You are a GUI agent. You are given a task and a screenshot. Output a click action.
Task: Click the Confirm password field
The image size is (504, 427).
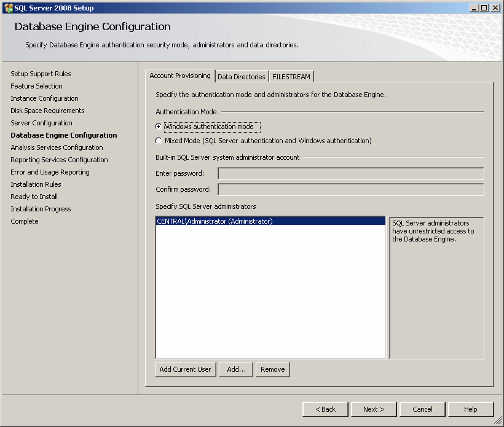351,190
